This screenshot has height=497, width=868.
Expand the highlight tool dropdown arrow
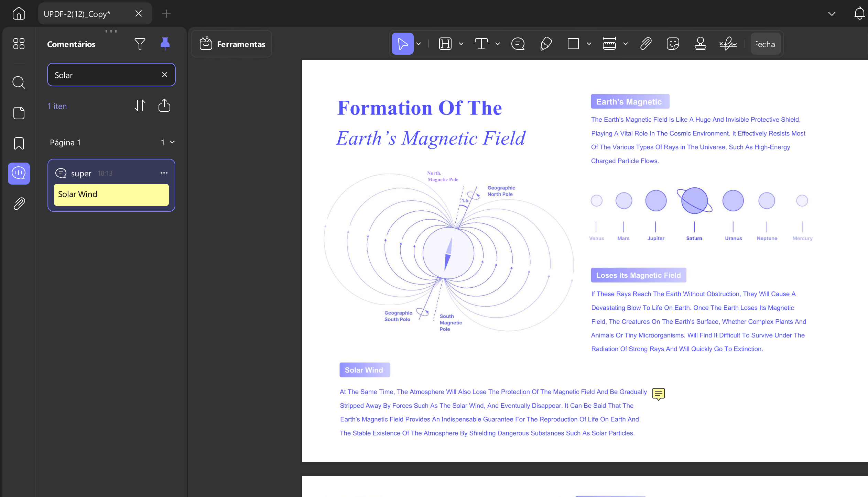(x=461, y=44)
